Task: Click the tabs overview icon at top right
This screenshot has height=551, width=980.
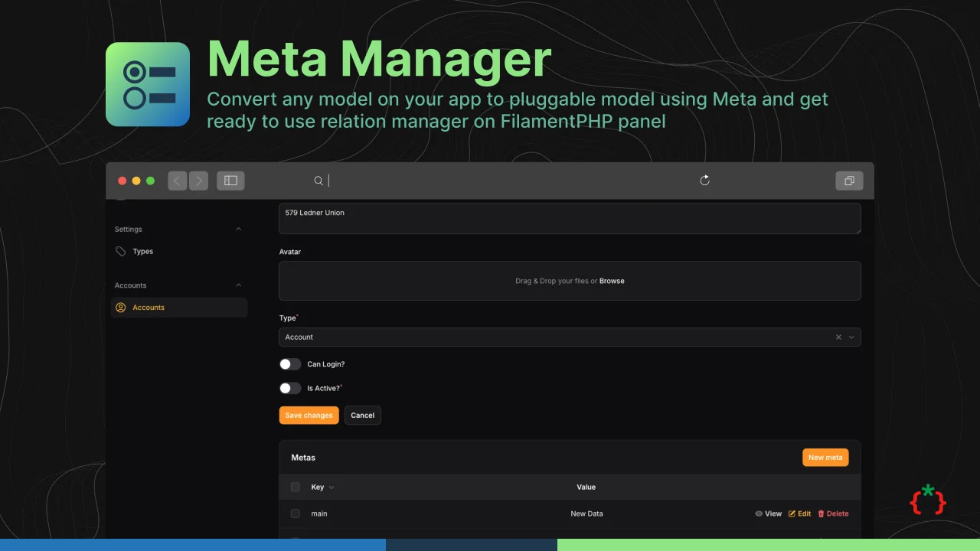Action: click(849, 181)
